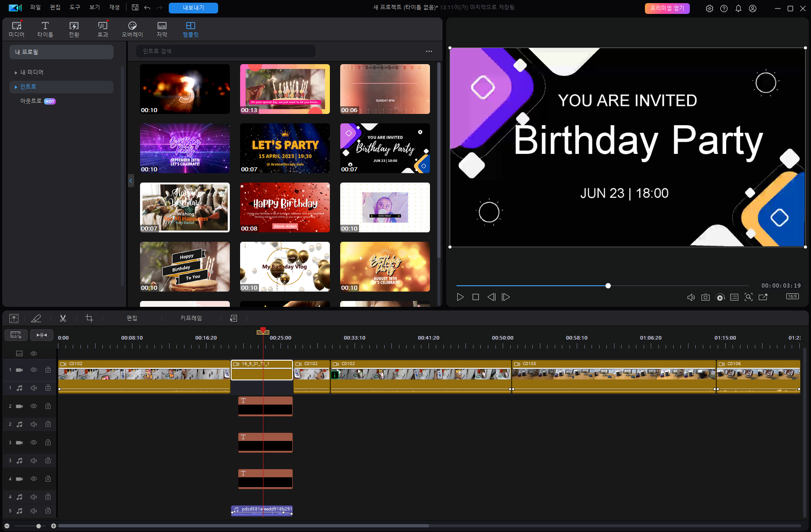
Task: Open the 타이틀 title room
Action: (x=45, y=29)
